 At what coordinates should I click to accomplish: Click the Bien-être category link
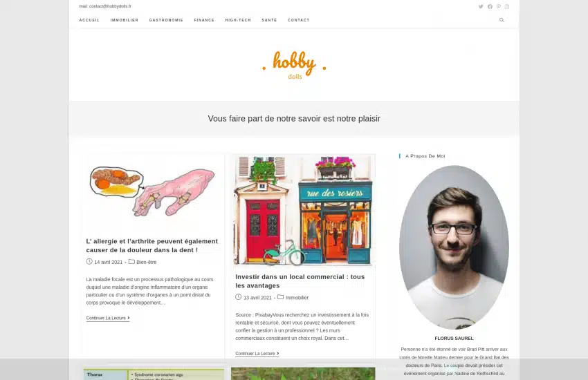click(x=146, y=262)
